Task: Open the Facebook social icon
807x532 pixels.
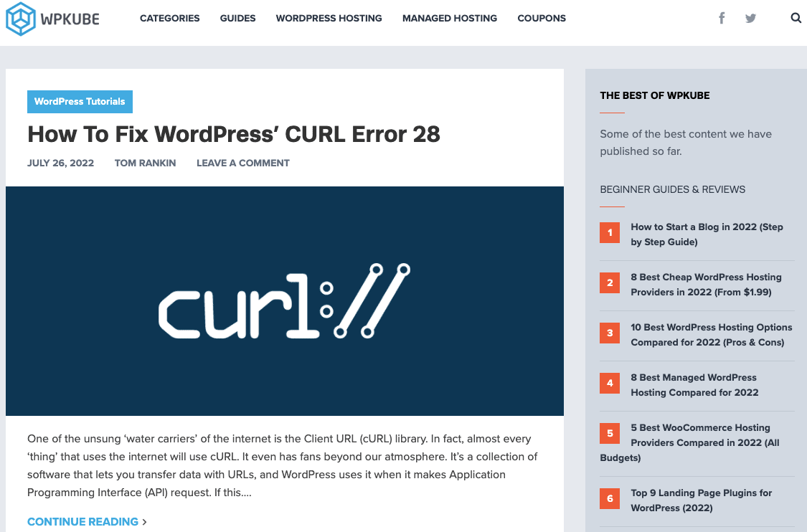Action: 722,18
